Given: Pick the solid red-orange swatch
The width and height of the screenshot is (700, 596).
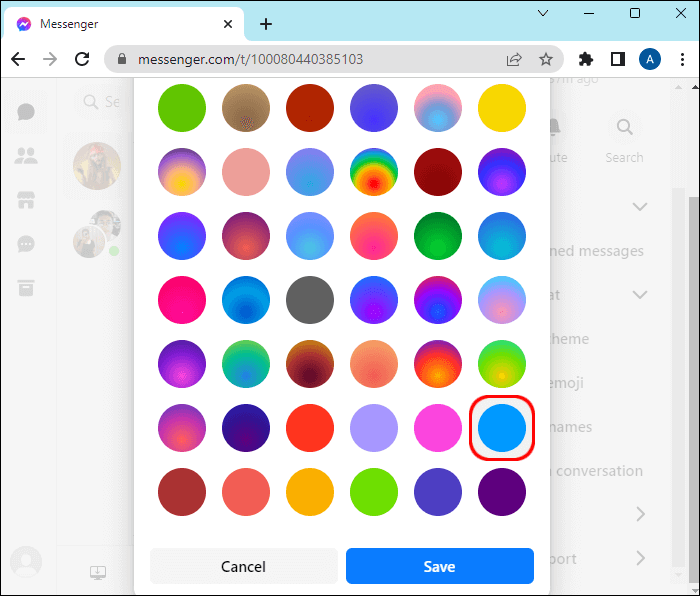Looking at the screenshot, I should (x=310, y=428).
